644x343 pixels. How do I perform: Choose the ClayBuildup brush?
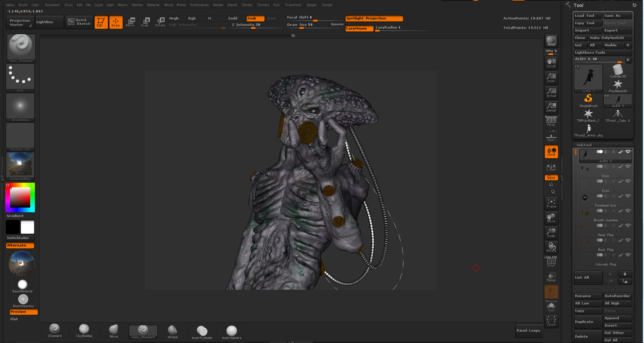click(84, 331)
